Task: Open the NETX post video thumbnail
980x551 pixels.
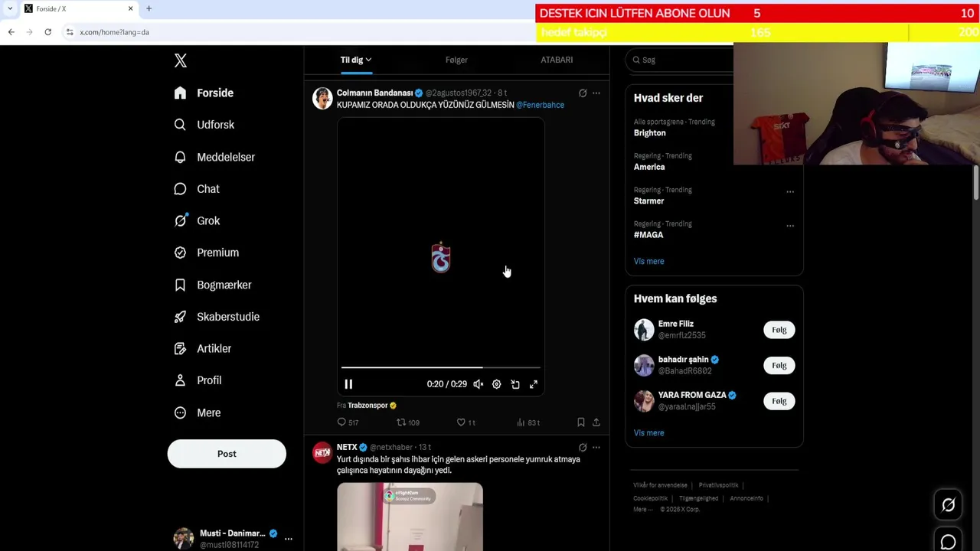Action: [410, 517]
